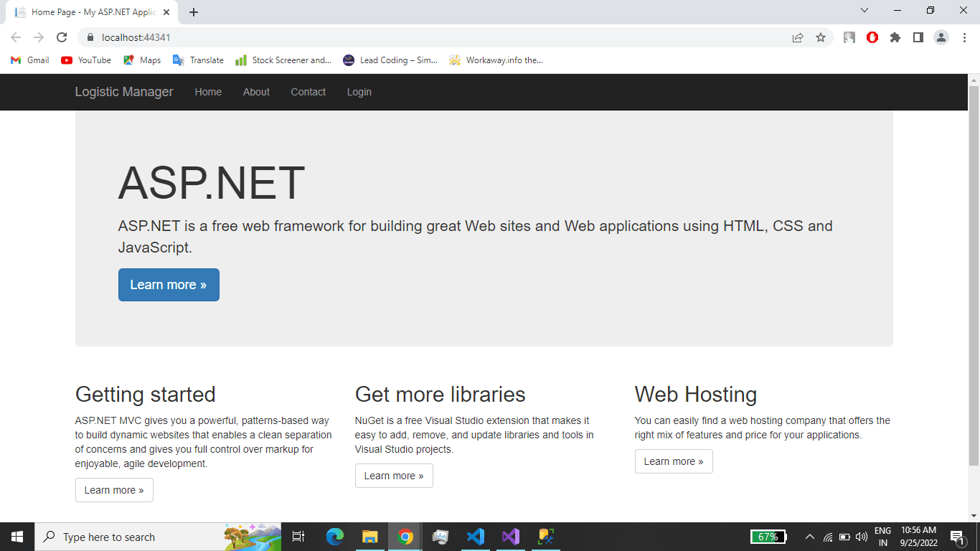
Task: Open the battery tray icon
Action: pos(844,537)
